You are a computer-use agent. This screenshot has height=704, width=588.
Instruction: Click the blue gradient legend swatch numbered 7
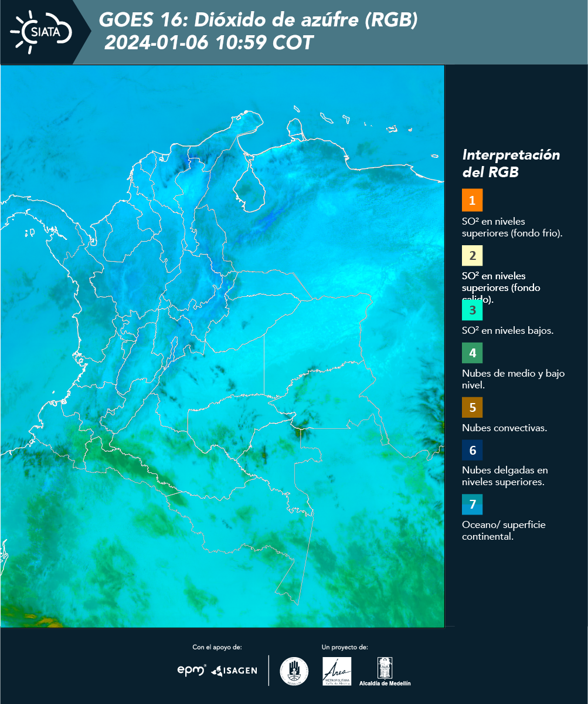pyautogui.click(x=472, y=504)
